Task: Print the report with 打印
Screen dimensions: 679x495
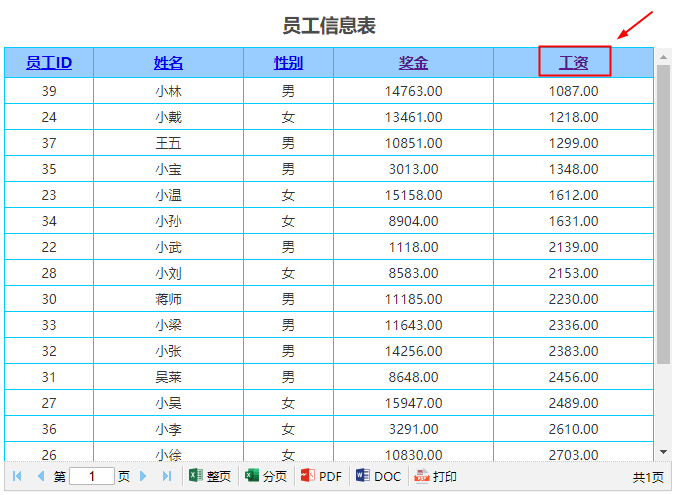Action: pos(435,477)
